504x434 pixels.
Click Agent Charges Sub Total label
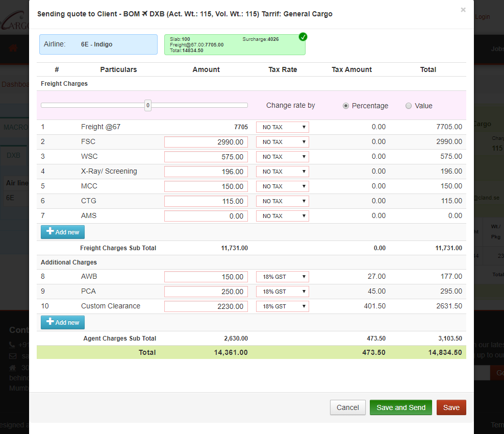[x=119, y=339]
